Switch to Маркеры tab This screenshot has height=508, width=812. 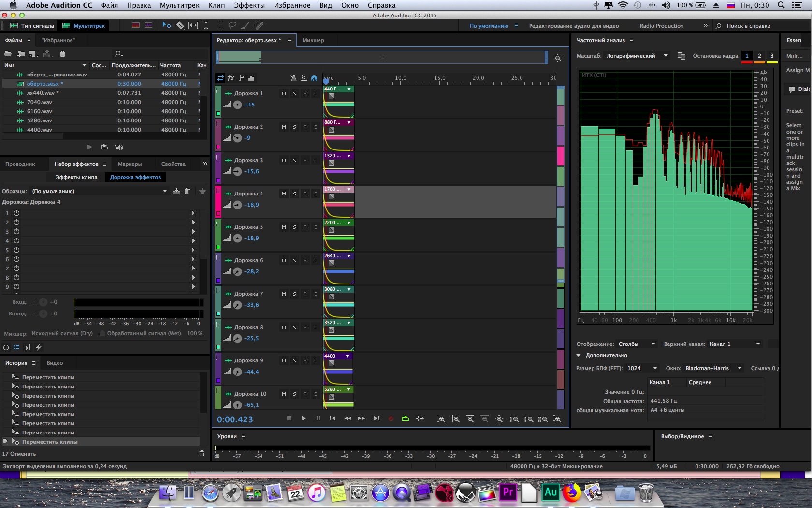130,164
